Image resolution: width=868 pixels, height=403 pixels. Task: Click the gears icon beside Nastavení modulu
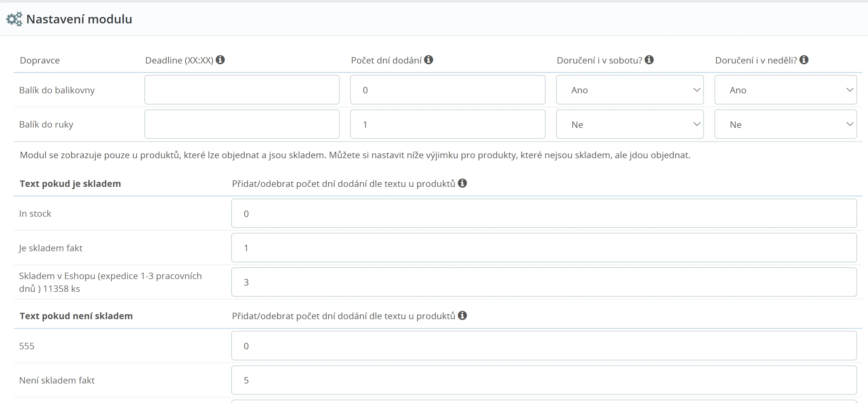(14, 19)
